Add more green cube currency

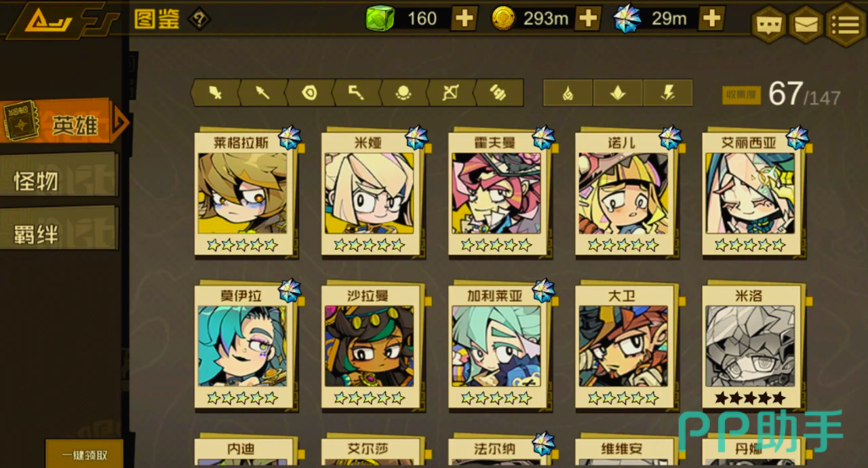[465, 18]
